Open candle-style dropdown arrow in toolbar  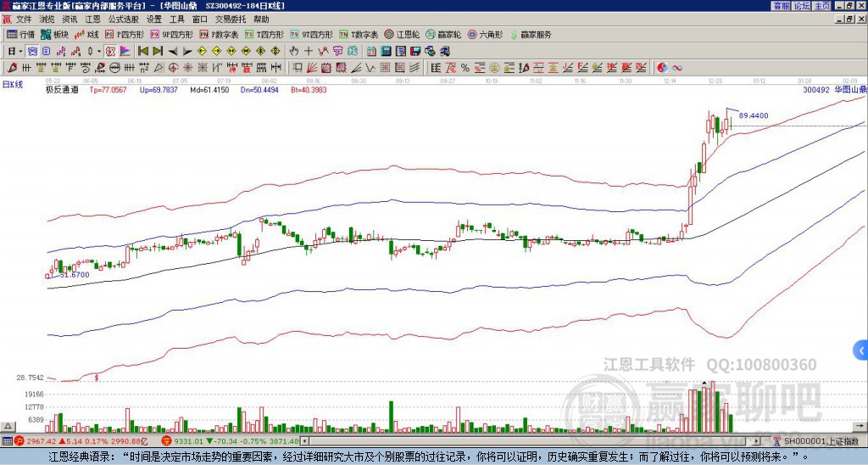click(x=99, y=52)
